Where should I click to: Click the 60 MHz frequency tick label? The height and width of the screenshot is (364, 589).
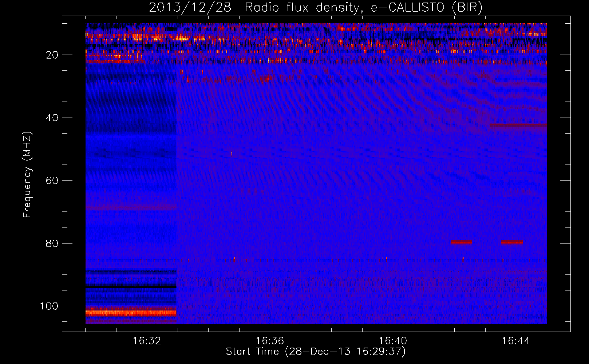(x=52, y=181)
